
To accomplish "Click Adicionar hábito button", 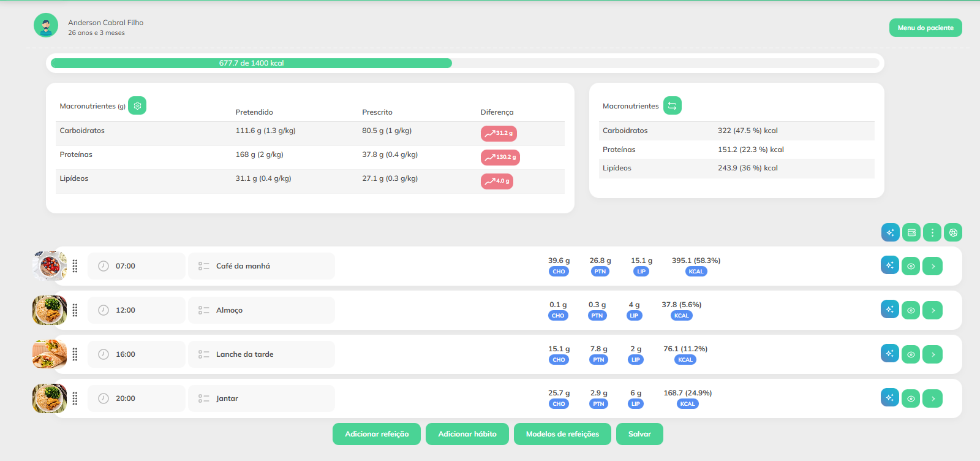I will (467, 434).
